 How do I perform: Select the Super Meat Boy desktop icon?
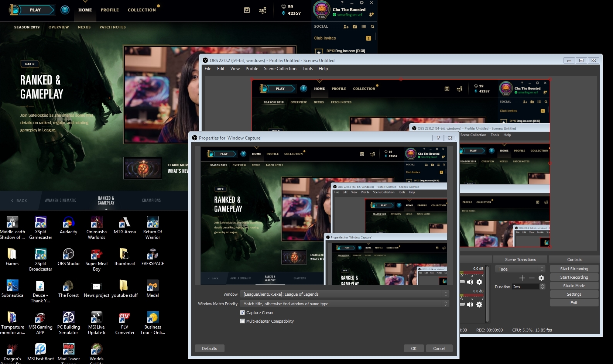97,260
